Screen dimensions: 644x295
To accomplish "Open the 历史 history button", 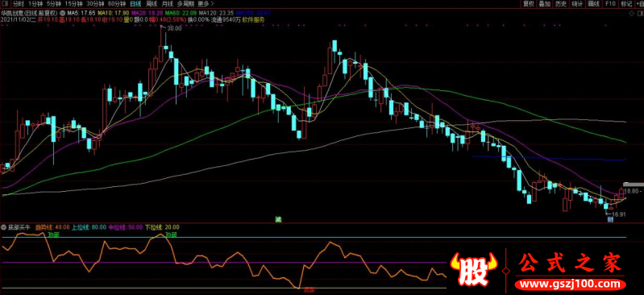I will tap(561, 4).
